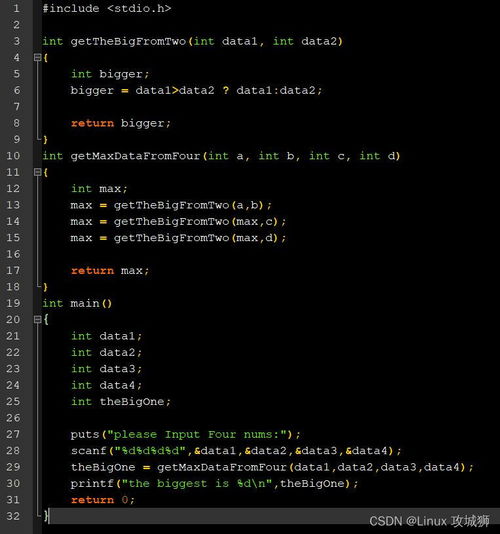Click the getMaxDataFromFour function declaration
The image size is (500, 534).
coord(221,156)
